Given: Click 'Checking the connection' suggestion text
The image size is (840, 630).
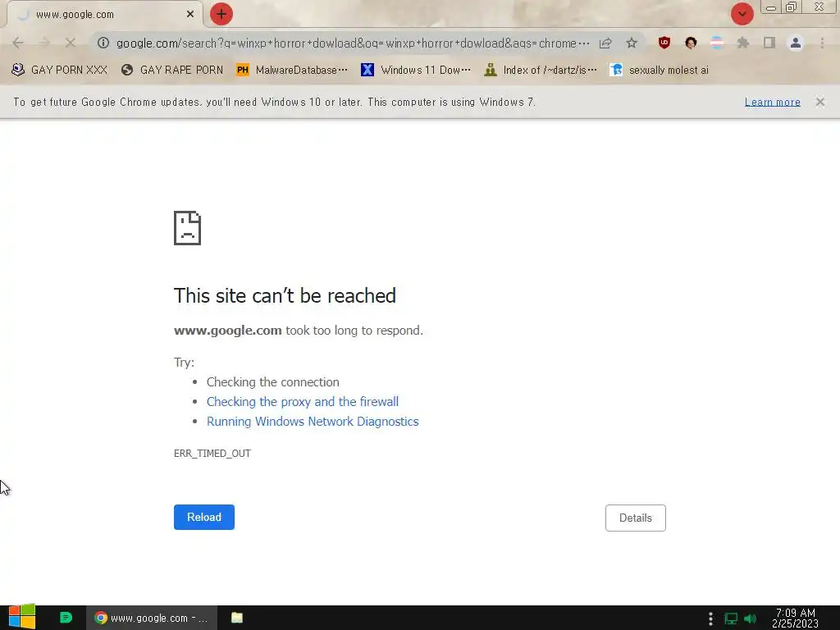Looking at the screenshot, I should (272, 382).
